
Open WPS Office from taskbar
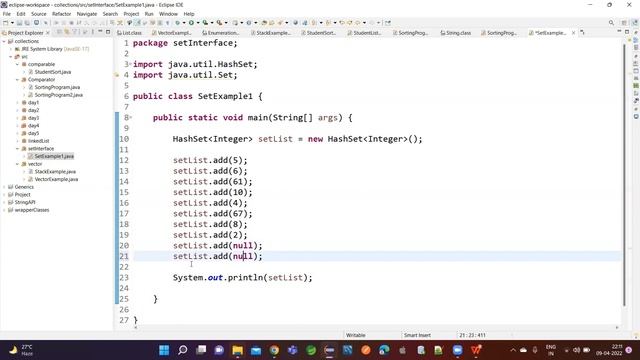(476, 350)
